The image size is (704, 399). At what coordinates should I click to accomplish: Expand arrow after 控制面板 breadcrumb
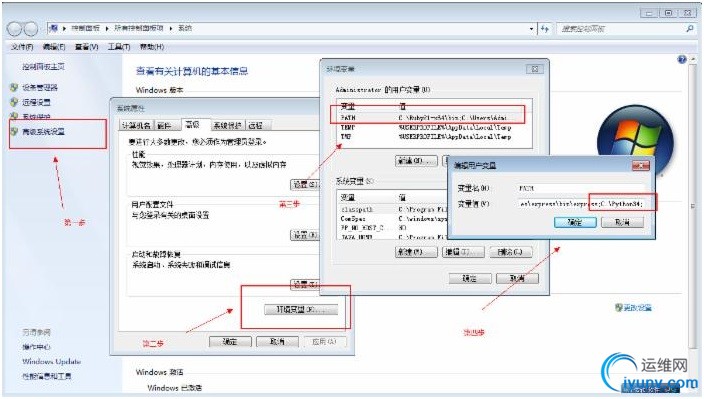click(107, 28)
